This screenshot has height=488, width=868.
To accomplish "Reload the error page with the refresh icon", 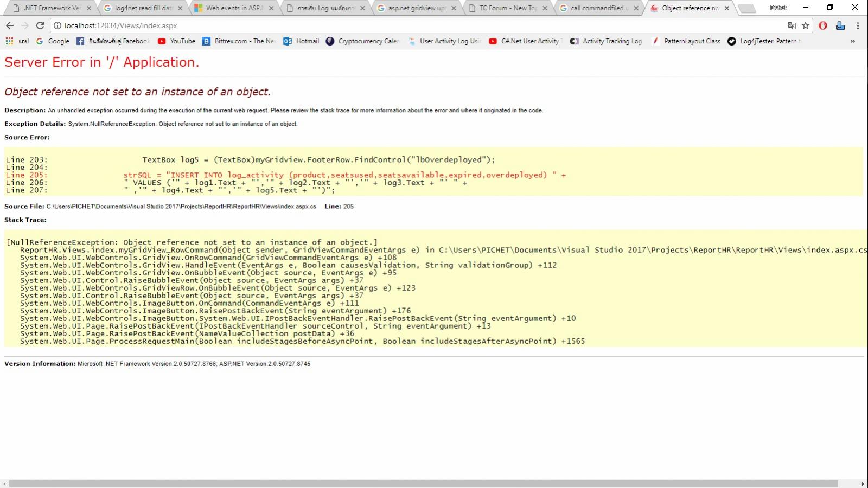I will point(41,25).
